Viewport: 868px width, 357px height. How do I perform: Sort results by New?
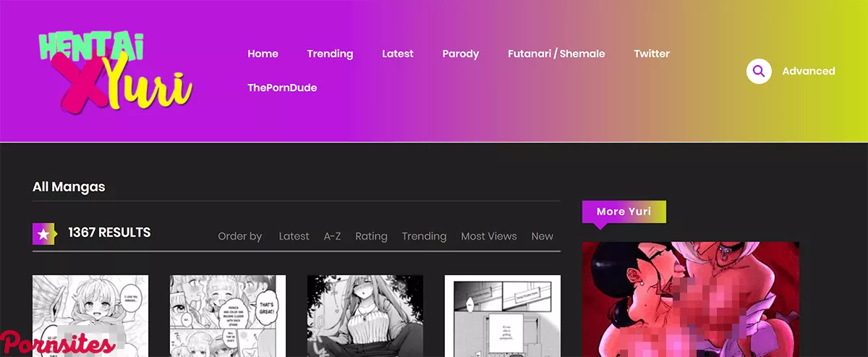pyautogui.click(x=542, y=236)
